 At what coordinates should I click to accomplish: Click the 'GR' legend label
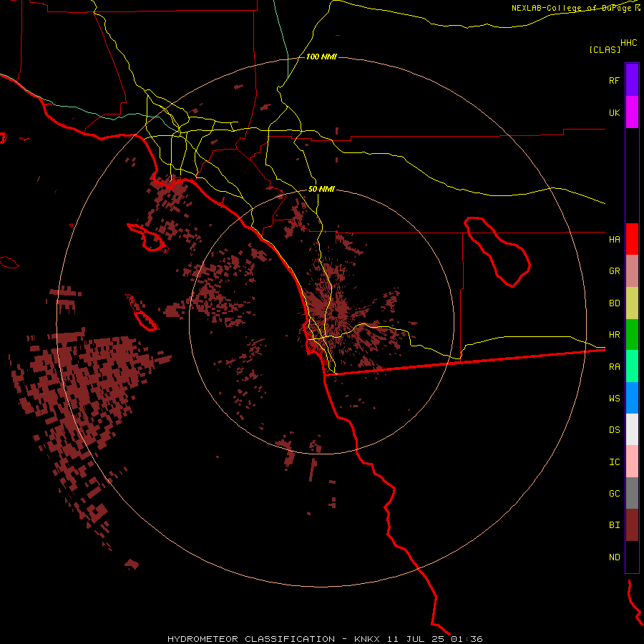614,271
